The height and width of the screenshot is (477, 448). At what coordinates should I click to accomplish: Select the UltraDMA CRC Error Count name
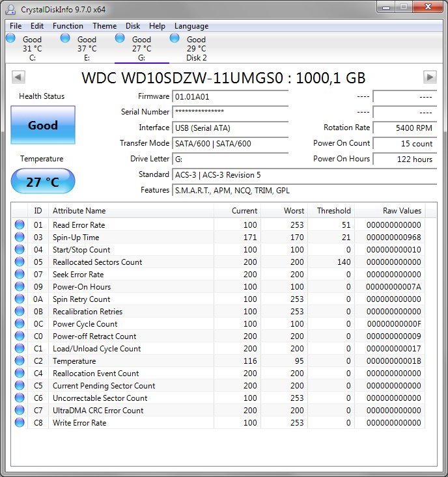[x=98, y=411]
